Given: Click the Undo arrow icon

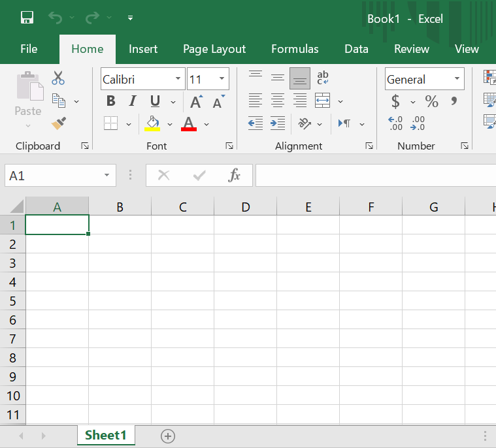Looking at the screenshot, I should click(x=56, y=18).
